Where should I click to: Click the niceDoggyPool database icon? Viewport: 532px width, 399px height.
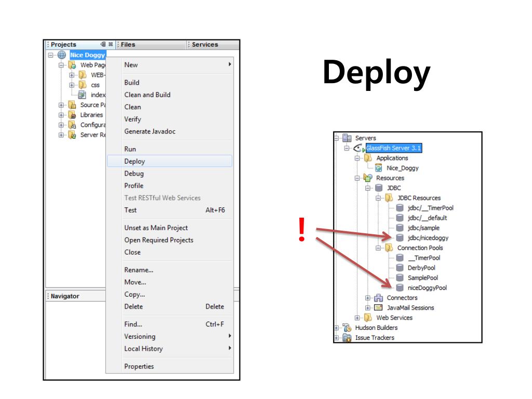[x=400, y=288]
